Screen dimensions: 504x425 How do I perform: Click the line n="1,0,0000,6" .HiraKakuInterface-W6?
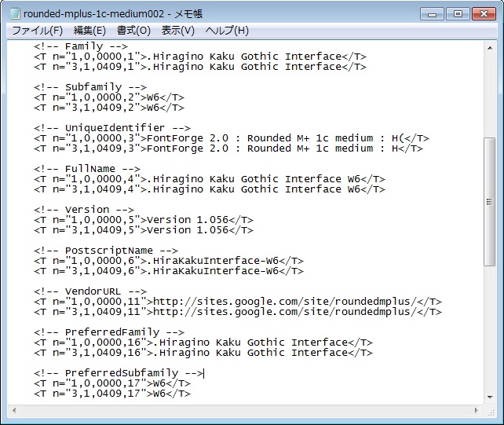(169, 261)
